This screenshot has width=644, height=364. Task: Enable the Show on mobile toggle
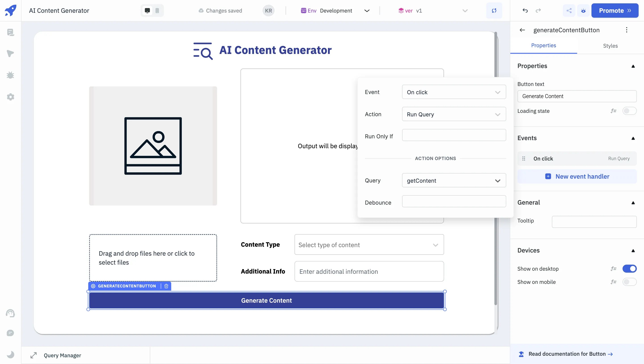629,282
